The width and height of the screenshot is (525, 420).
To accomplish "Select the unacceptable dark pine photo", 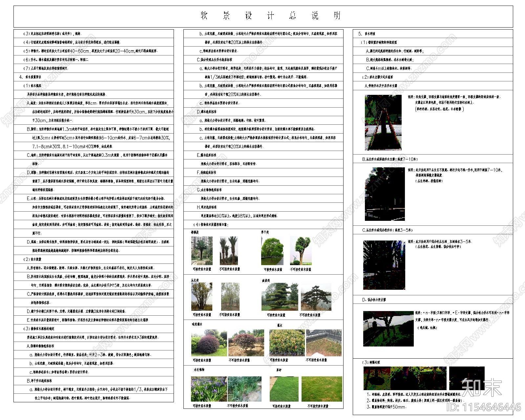I will point(316,297).
